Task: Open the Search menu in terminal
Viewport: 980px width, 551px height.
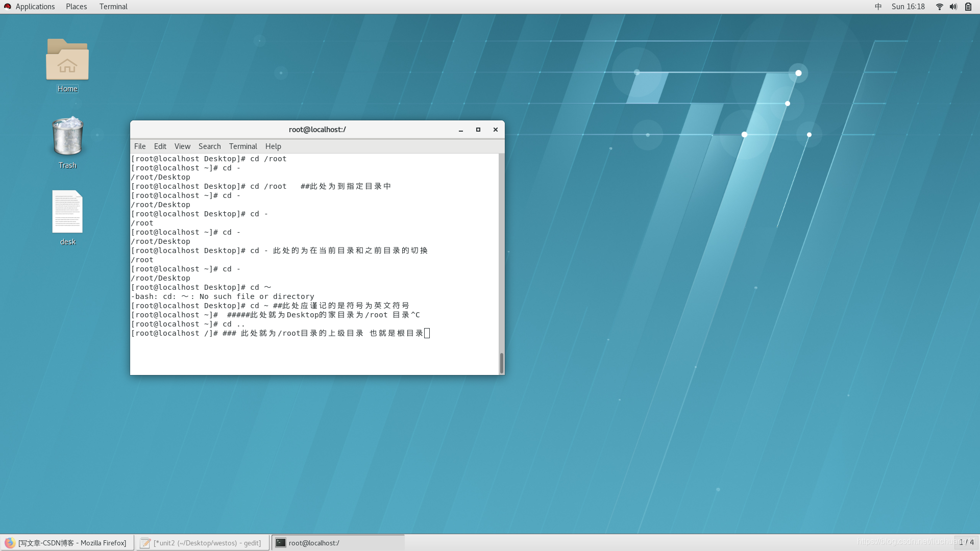Action: tap(210, 146)
